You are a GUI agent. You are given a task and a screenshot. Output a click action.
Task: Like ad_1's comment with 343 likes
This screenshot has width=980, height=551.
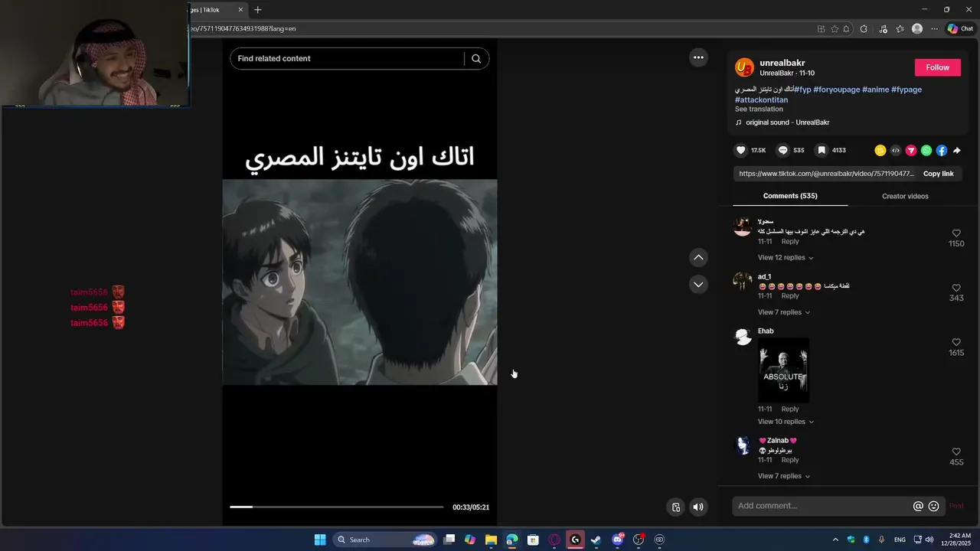[956, 288]
